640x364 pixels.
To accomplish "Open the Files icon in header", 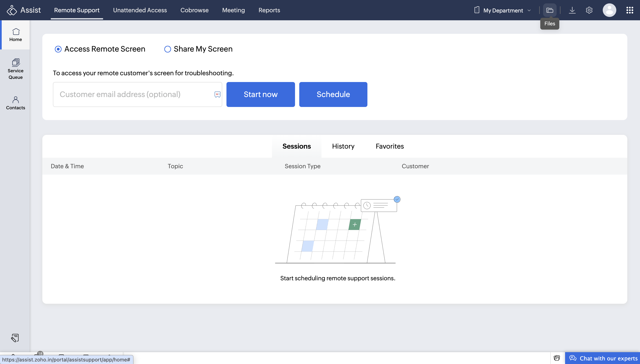I will 550,10.
